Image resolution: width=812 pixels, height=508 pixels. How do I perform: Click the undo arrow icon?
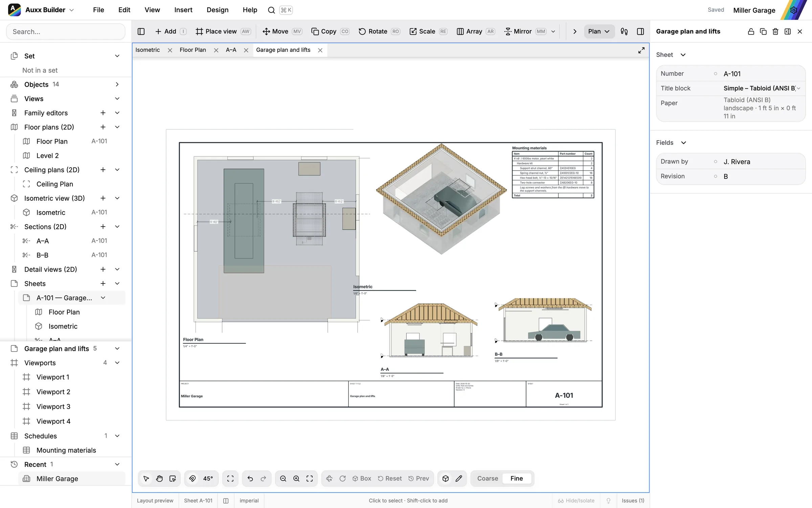pos(250,479)
